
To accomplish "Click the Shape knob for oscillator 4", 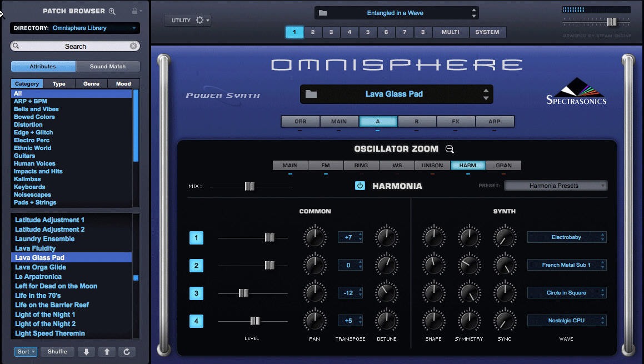I will click(x=434, y=321).
